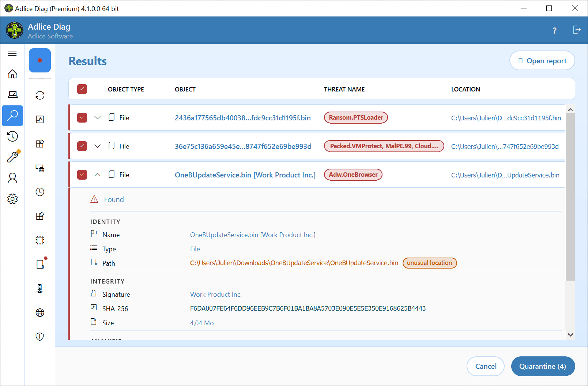Toggle the hamburger menu in sidebar
Viewport: 588px width, 386px height.
click(12, 54)
